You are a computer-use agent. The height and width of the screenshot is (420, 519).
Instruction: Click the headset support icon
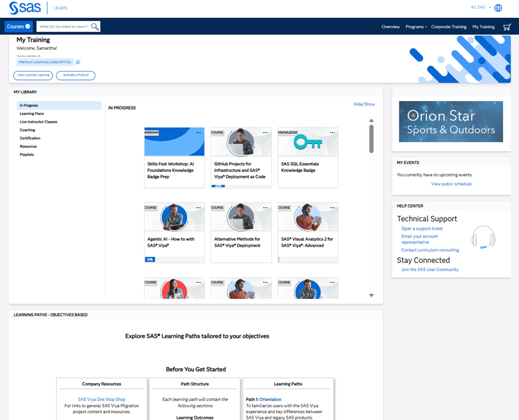point(484,237)
